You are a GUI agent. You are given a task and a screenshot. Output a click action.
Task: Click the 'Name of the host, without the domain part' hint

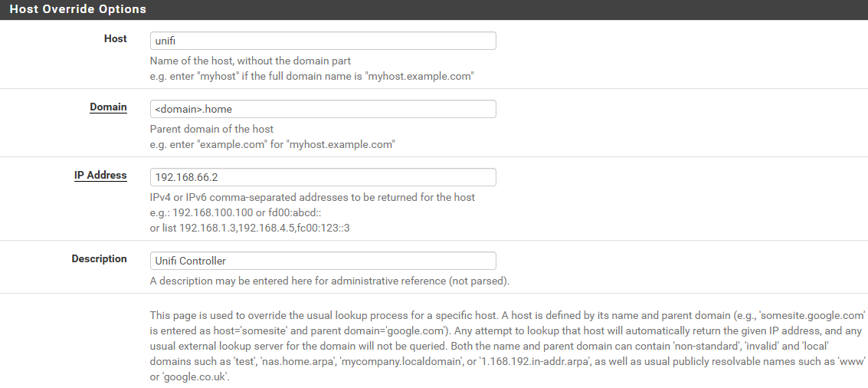(x=251, y=61)
